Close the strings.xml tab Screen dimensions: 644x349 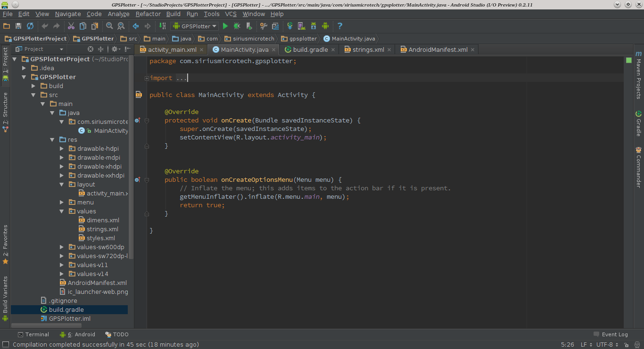pyautogui.click(x=389, y=49)
